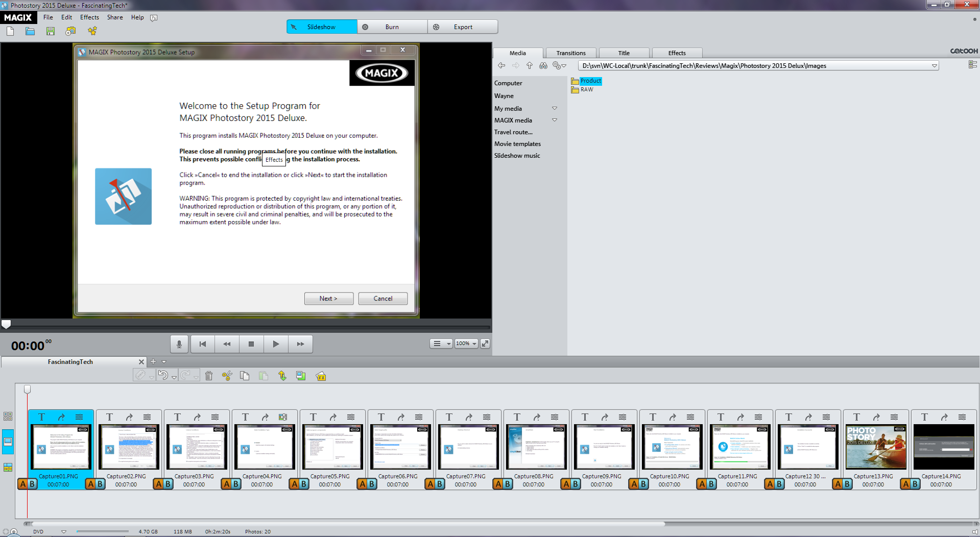Open the FX effects house icon
Image resolution: width=980 pixels, height=537 pixels.
[x=321, y=376]
